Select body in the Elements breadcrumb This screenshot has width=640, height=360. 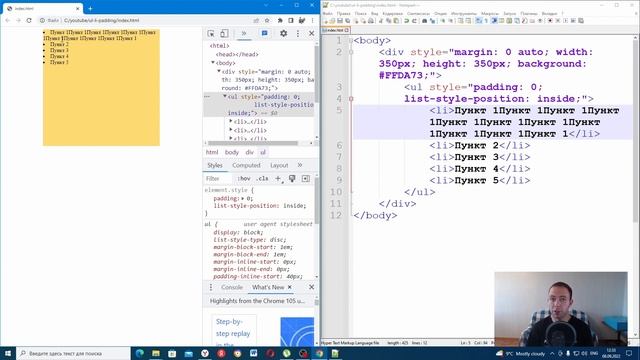[231, 152]
